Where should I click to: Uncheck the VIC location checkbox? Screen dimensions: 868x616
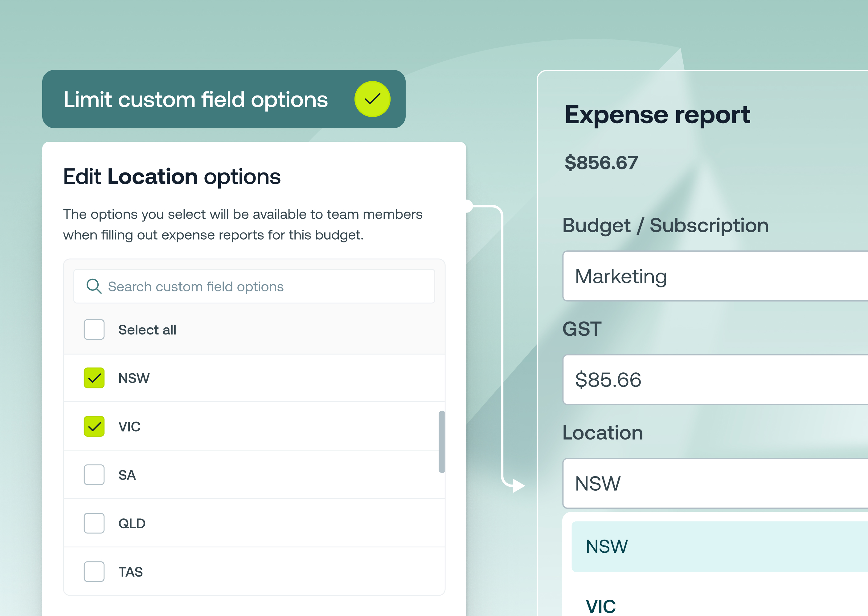pos(94,426)
